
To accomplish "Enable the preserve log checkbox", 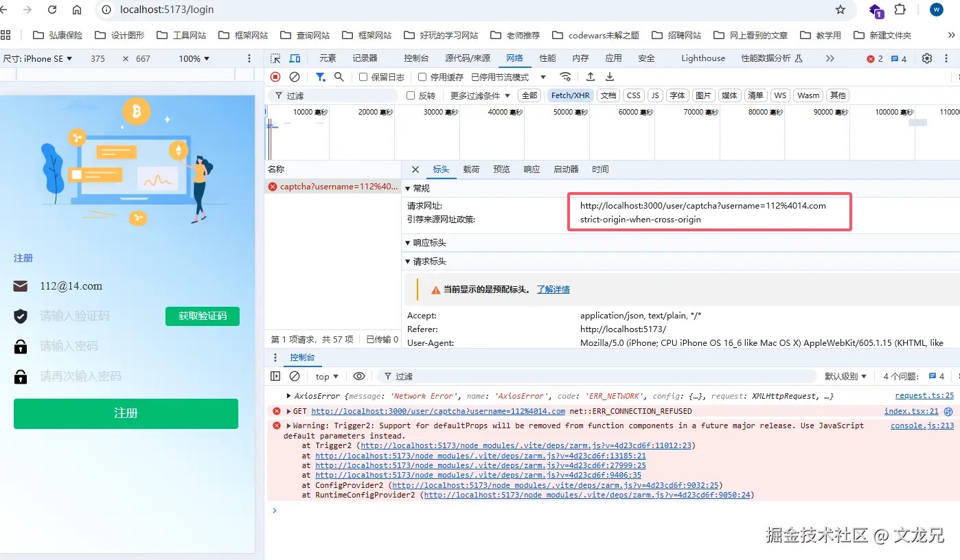I will [363, 77].
